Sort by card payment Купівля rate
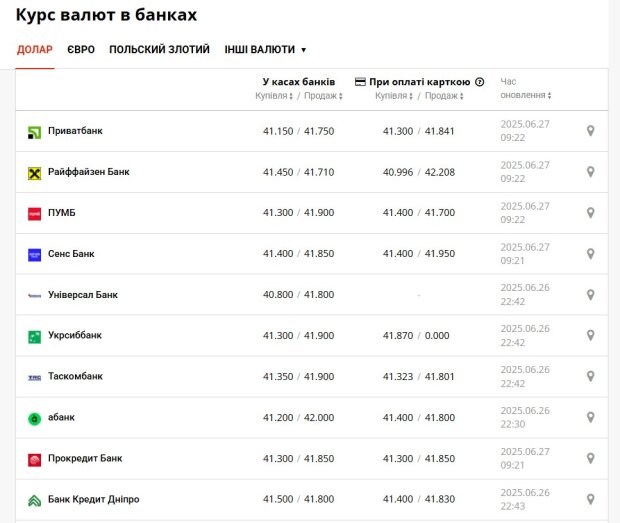Image resolution: width=620 pixels, height=523 pixels. point(394,96)
